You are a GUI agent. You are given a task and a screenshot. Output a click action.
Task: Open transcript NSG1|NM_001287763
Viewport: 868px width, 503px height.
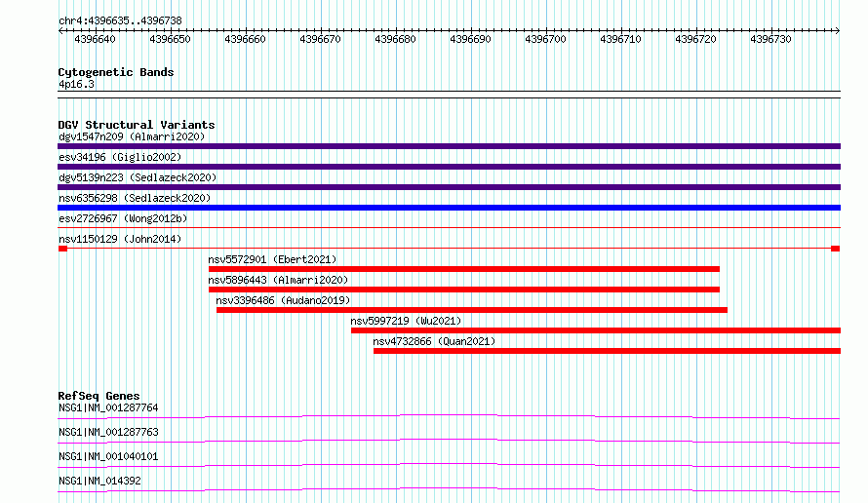tap(108, 432)
